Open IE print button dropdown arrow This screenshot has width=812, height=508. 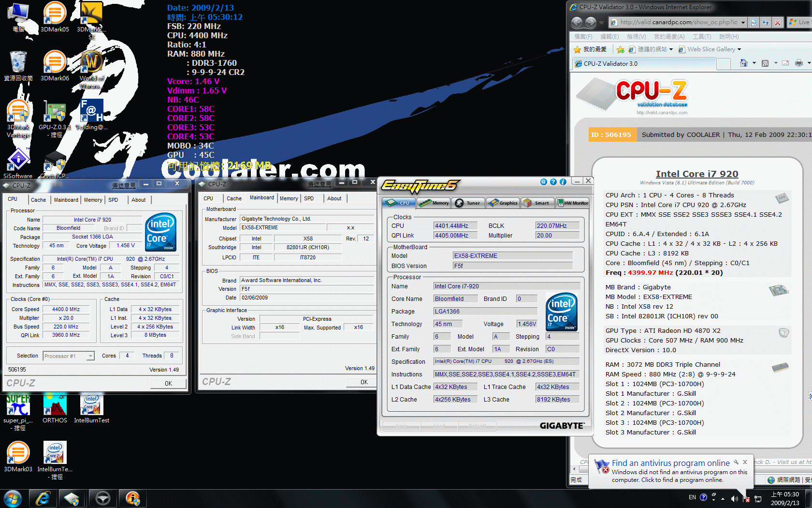coord(809,63)
